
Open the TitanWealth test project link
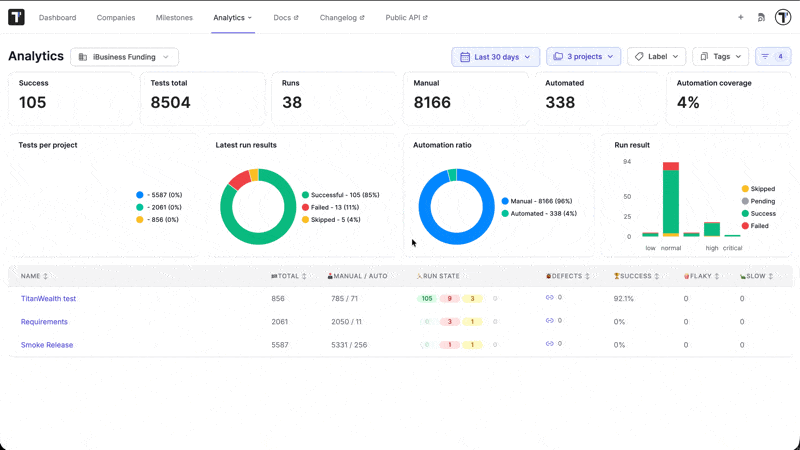click(x=48, y=298)
